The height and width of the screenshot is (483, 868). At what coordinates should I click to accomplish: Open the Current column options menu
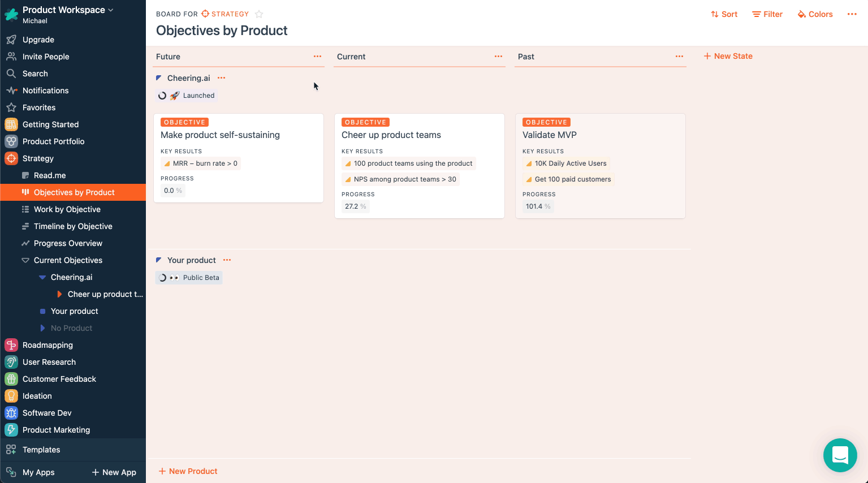(498, 57)
